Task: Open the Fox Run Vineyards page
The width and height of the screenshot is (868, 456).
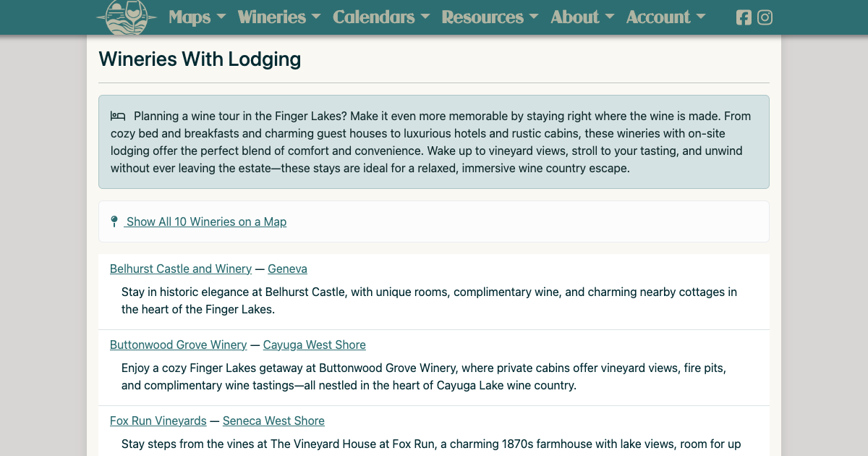Action: [158, 421]
